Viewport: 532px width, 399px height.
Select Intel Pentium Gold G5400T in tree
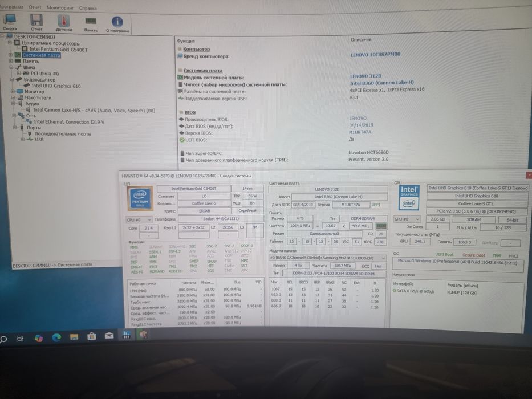[58, 49]
